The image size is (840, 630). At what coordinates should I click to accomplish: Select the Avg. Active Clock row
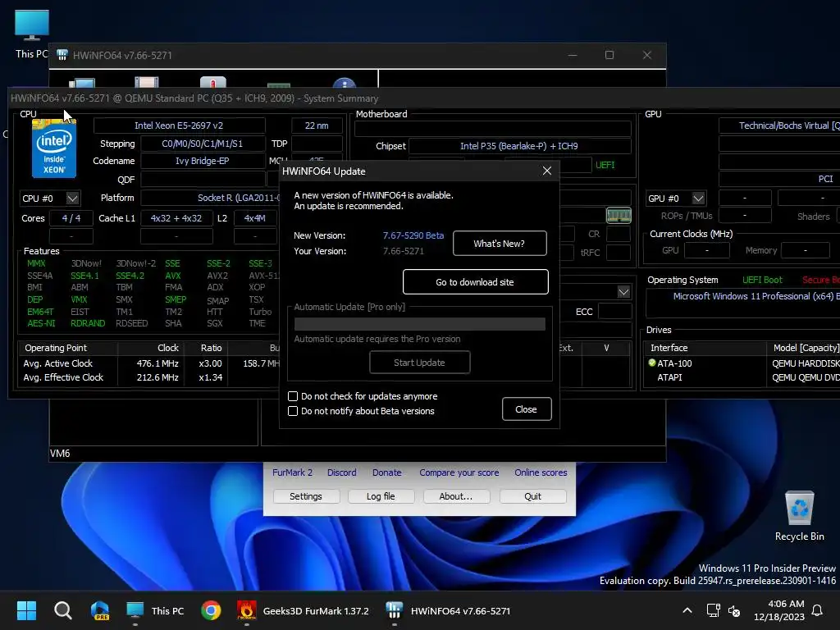[x=148, y=363]
